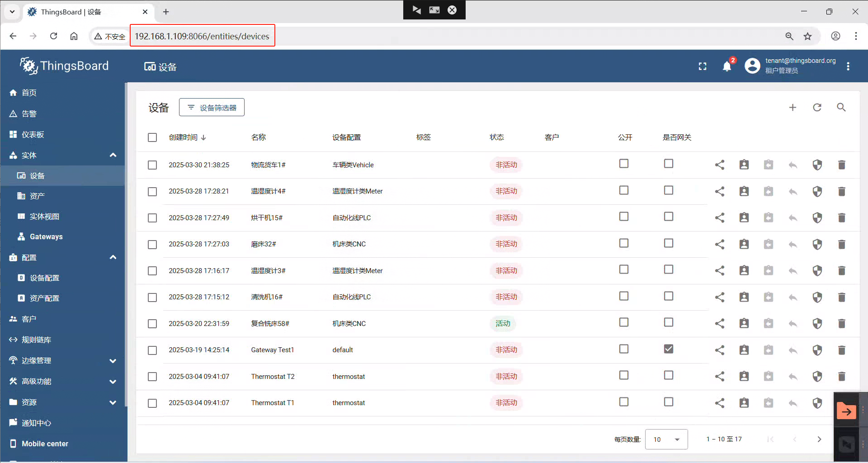Check connectivity of Thermostat T2 via shield icon

(x=817, y=376)
